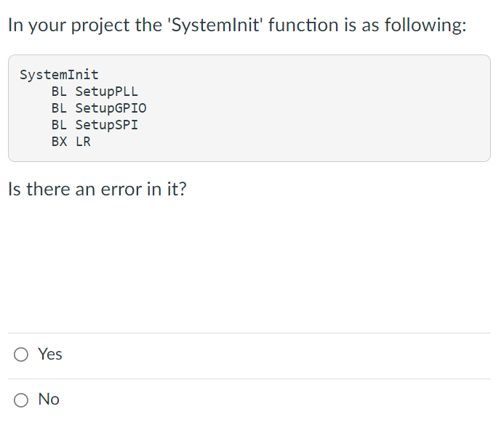Select the No radio button
This screenshot has width=504, height=425.
21,400
